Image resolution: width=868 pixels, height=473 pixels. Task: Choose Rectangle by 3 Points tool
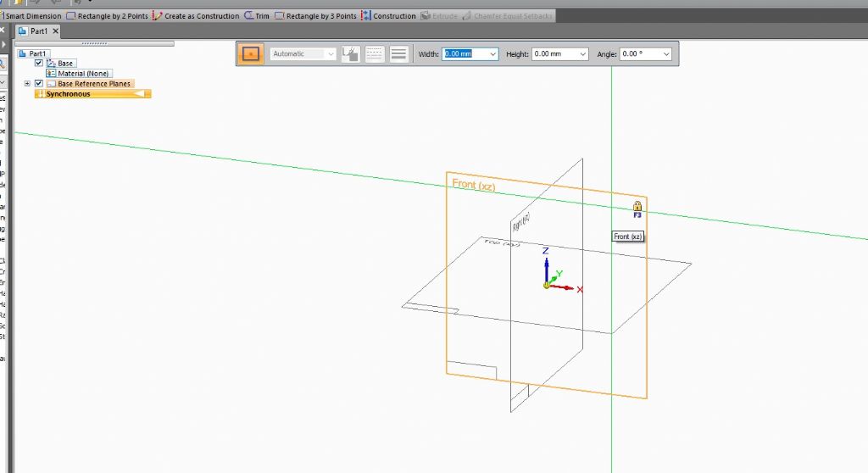pyautogui.click(x=315, y=16)
